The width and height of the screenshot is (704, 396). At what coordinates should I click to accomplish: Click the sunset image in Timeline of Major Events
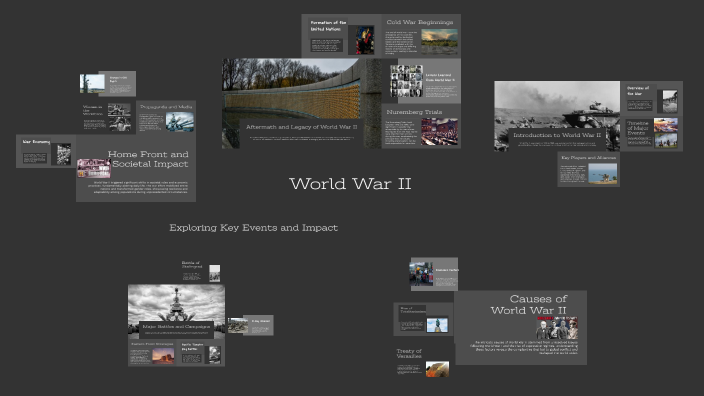coord(666,125)
